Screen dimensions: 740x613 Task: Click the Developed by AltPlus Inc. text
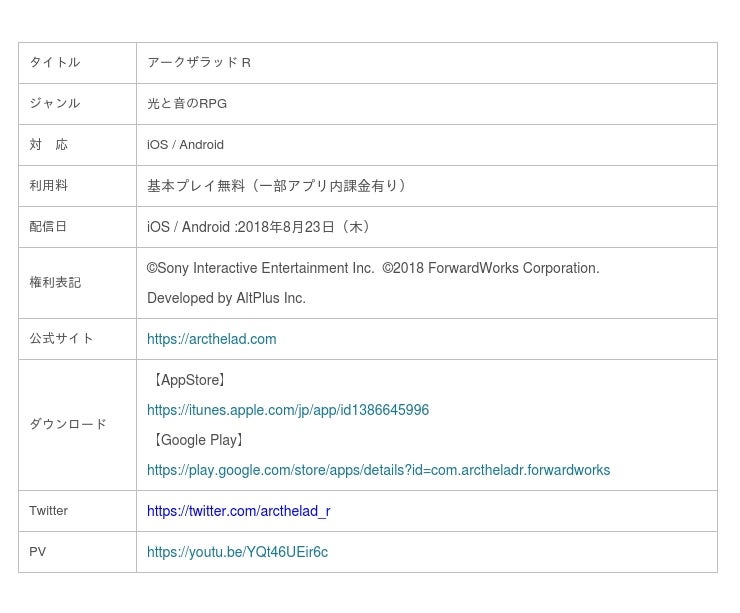tap(226, 298)
